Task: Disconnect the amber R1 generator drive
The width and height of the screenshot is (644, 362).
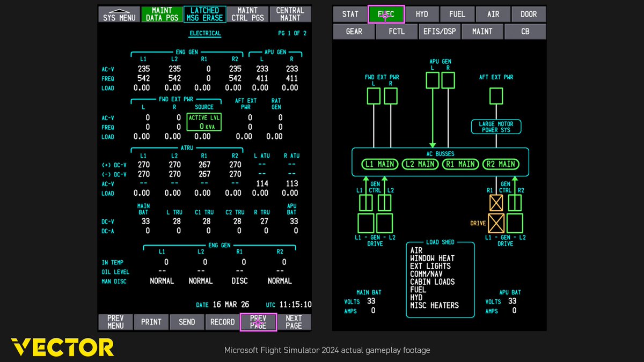Action: 496,223
